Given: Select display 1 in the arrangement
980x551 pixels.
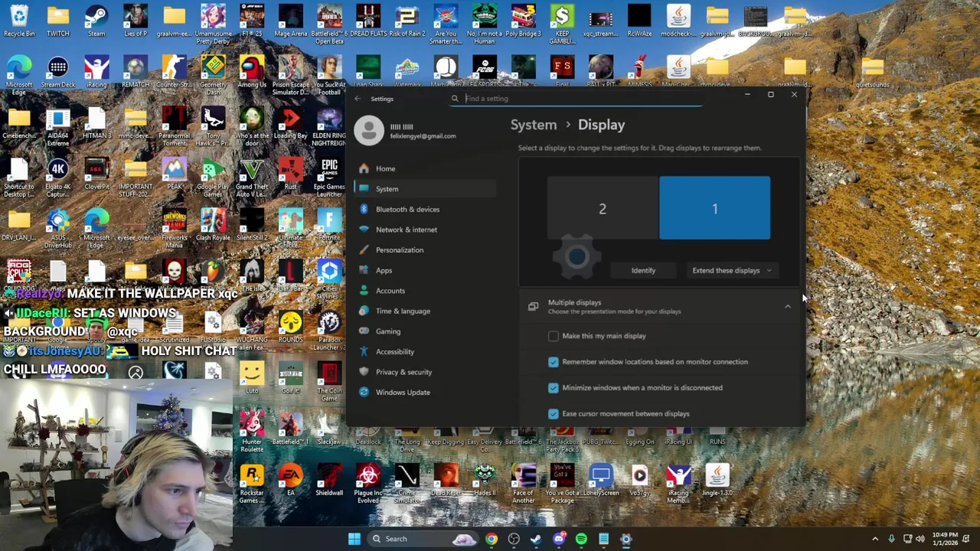Looking at the screenshot, I should point(715,208).
